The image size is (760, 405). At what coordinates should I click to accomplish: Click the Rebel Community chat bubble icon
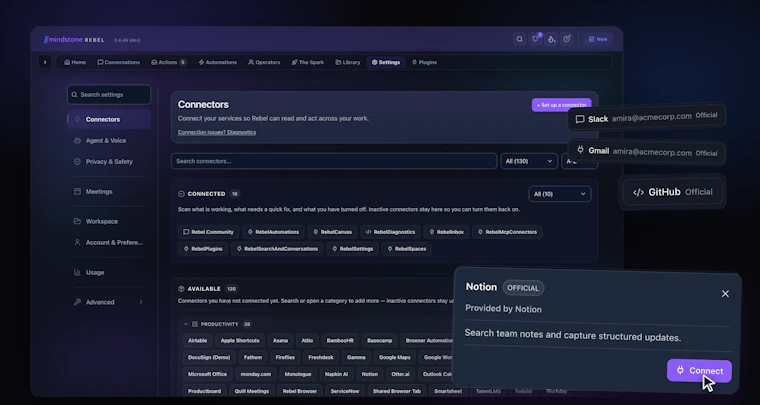pos(186,232)
